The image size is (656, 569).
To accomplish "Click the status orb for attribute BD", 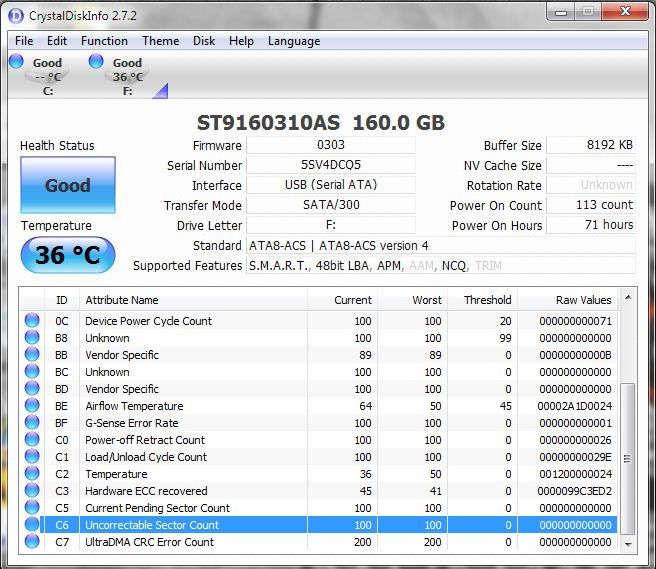I will click(x=32, y=388).
